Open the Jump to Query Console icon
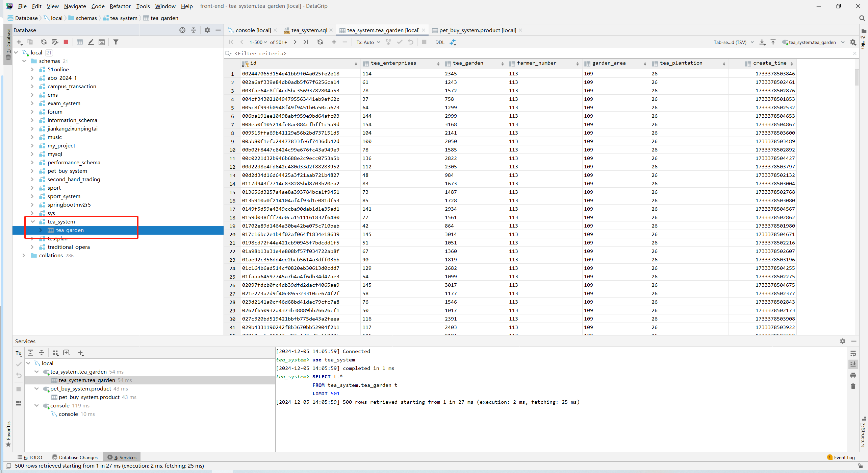Image resolution: width=868 pixels, height=473 pixels. coord(102,42)
